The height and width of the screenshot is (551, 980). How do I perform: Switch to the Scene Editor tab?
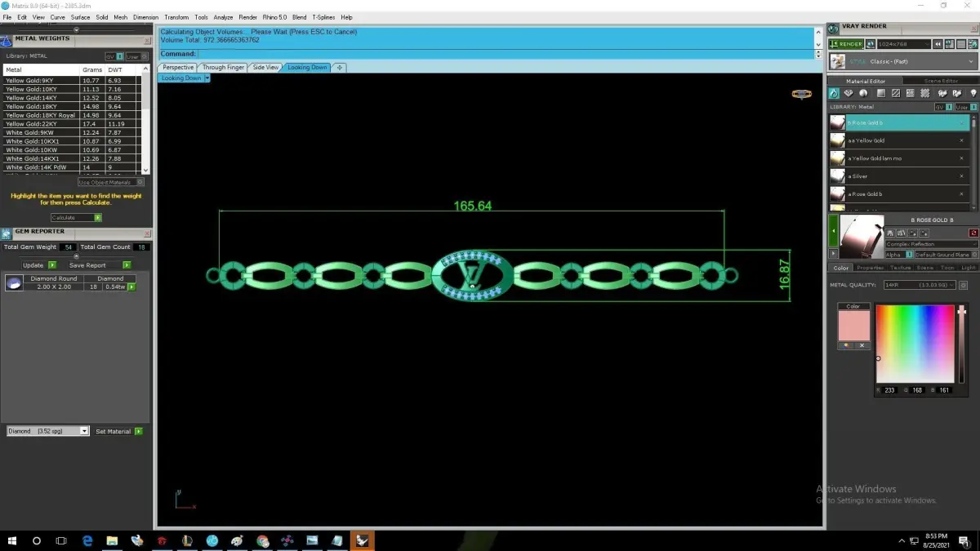click(941, 81)
